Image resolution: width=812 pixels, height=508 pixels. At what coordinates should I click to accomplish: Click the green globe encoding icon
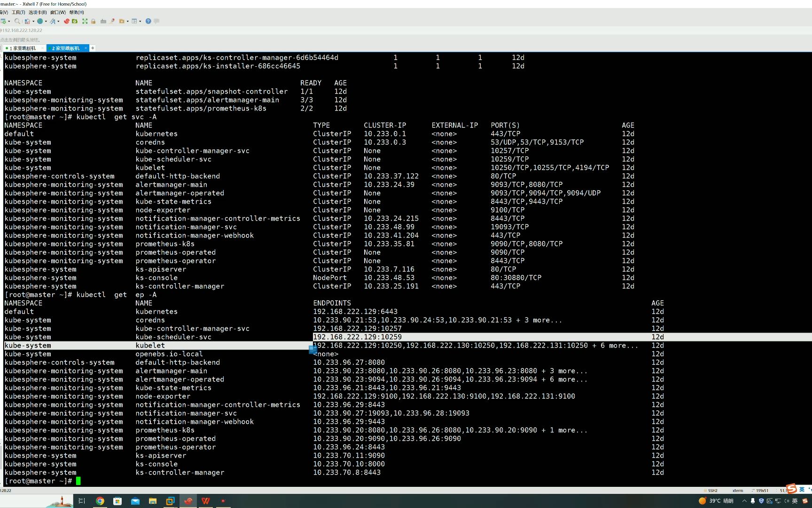(40, 21)
